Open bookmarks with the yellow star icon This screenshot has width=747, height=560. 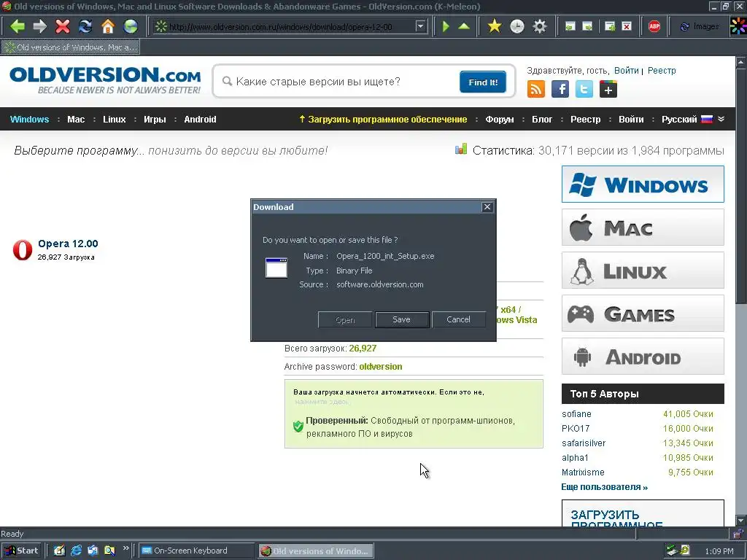coord(495,26)
